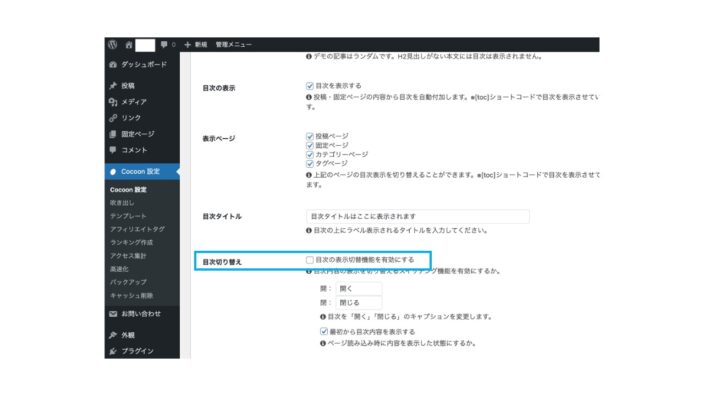Enable 目次の表示切替機能を有効にする checkbox
This screenshot has width=704, height=396.
pyautogui.click(x=310, y=260)
